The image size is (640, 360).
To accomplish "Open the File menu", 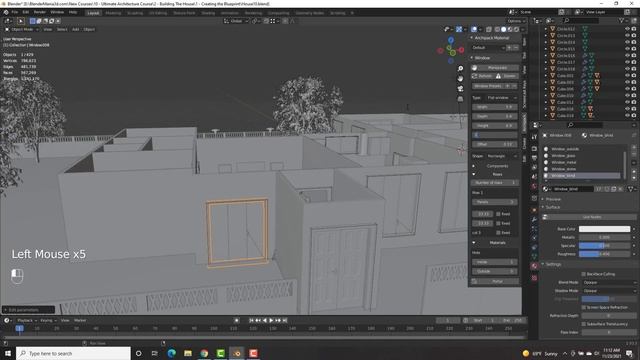I will [15, 12].
